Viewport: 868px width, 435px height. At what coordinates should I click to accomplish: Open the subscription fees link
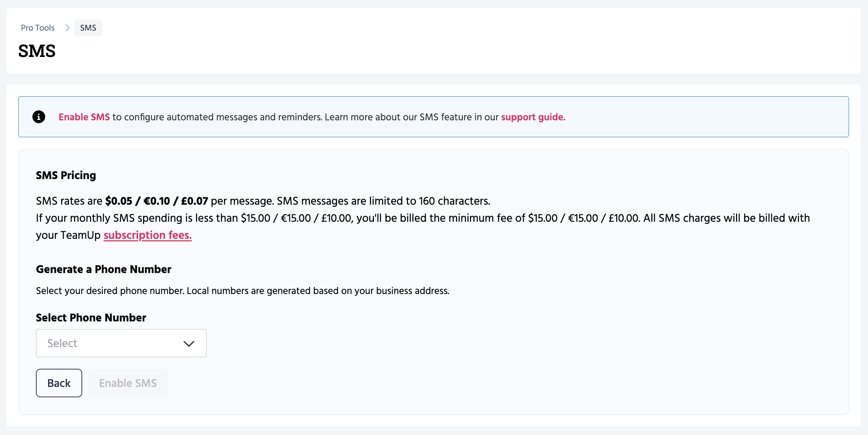(x=147, y=235)
